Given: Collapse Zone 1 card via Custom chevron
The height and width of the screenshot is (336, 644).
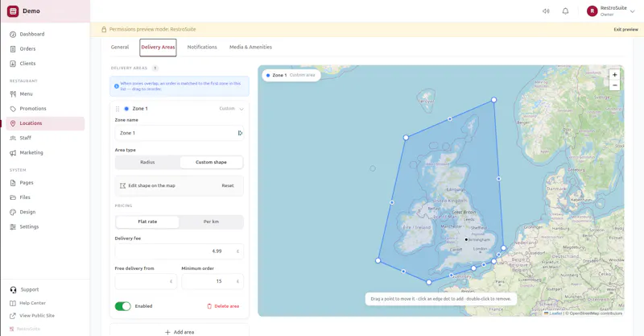Looking at the screenshot, I should [x=242, y=109].
